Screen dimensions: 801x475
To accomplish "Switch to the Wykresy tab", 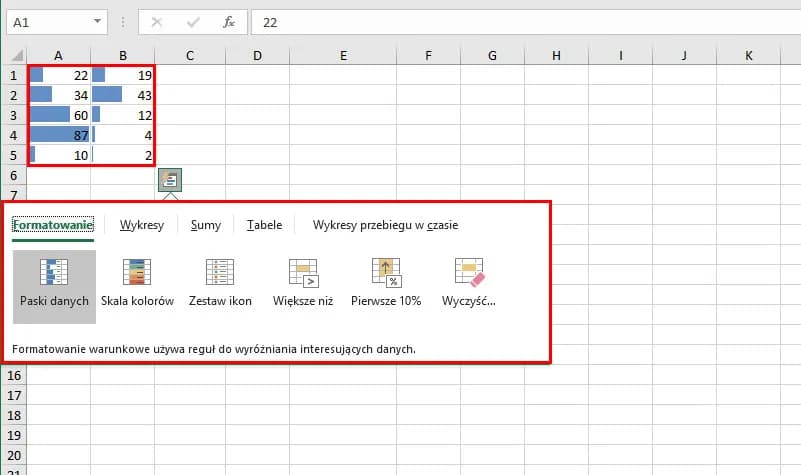I will (x=141, y=225).
